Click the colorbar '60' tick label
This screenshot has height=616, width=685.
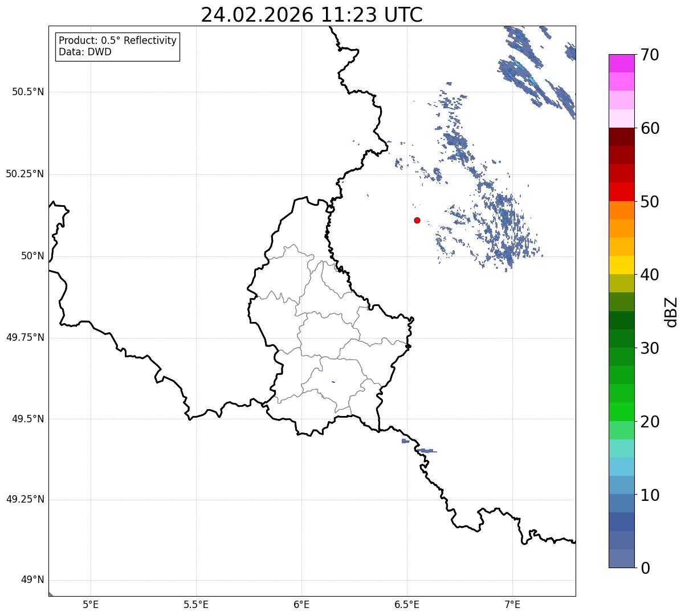(650, 128)
